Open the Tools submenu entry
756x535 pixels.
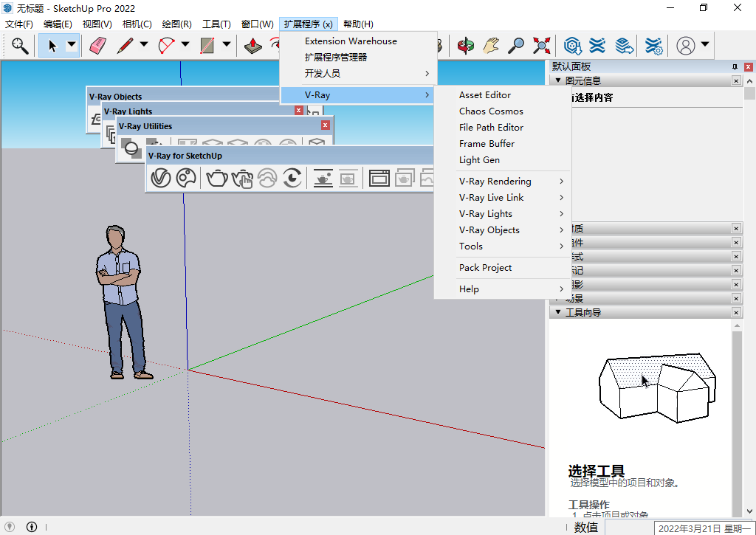502,246
